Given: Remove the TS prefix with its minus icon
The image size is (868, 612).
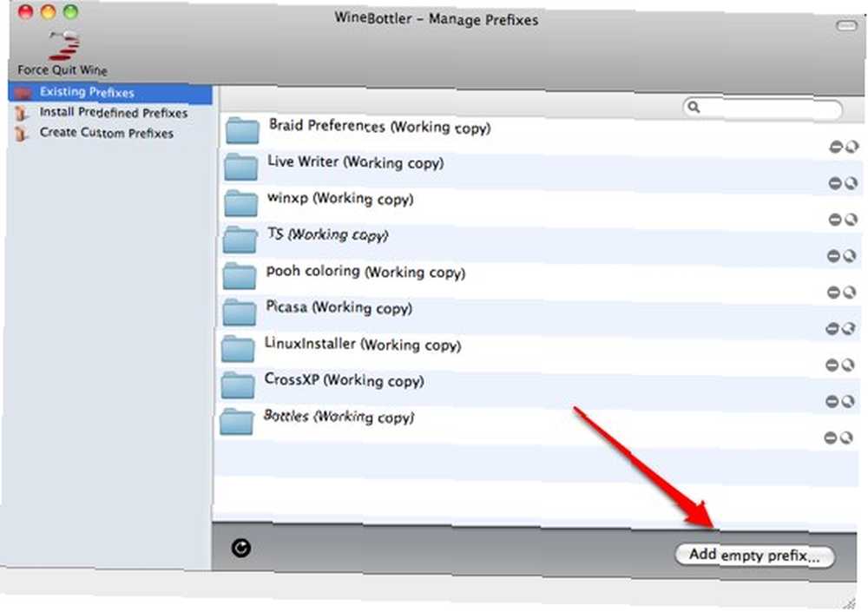Looking at the screenshot, I should click(833, 256).
